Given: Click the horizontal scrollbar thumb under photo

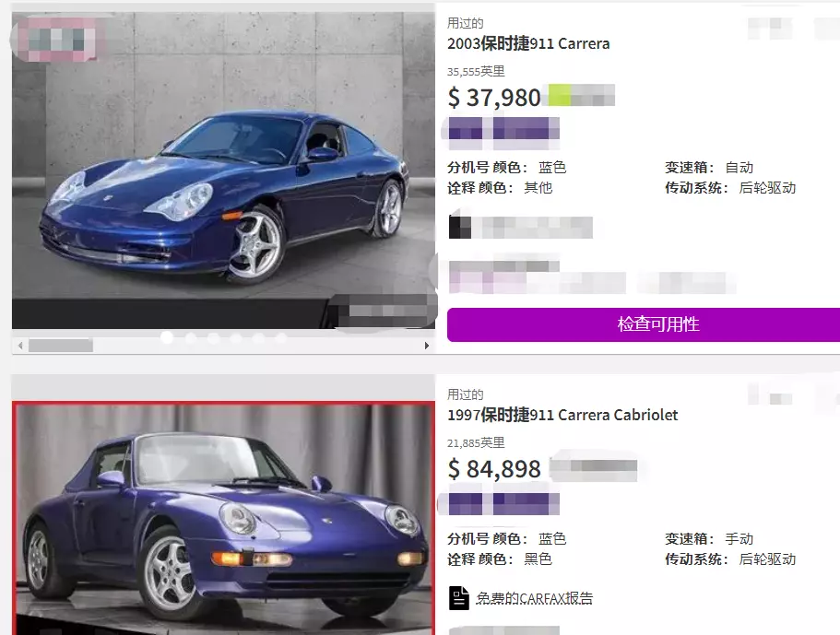Looking at the screenshot, I should (61, 346).
